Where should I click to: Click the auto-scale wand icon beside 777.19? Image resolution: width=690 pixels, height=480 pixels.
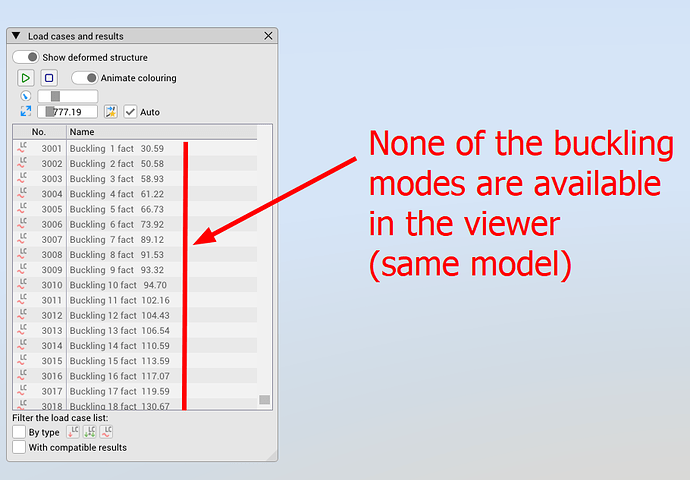tap(111, 112)
